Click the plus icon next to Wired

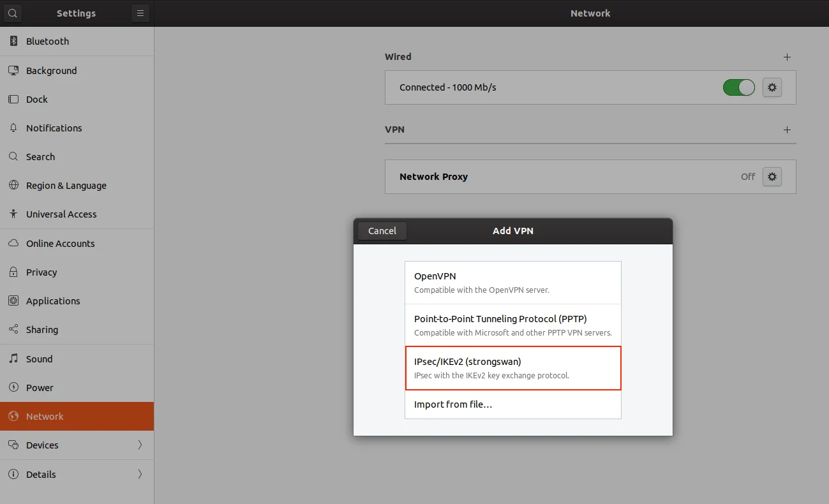click(787, 57)
